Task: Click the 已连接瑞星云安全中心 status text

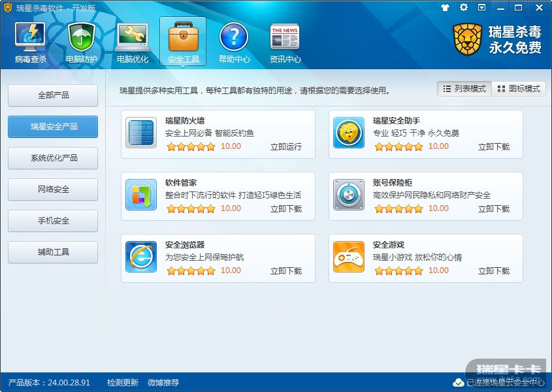Action: [x=505, y=382]
